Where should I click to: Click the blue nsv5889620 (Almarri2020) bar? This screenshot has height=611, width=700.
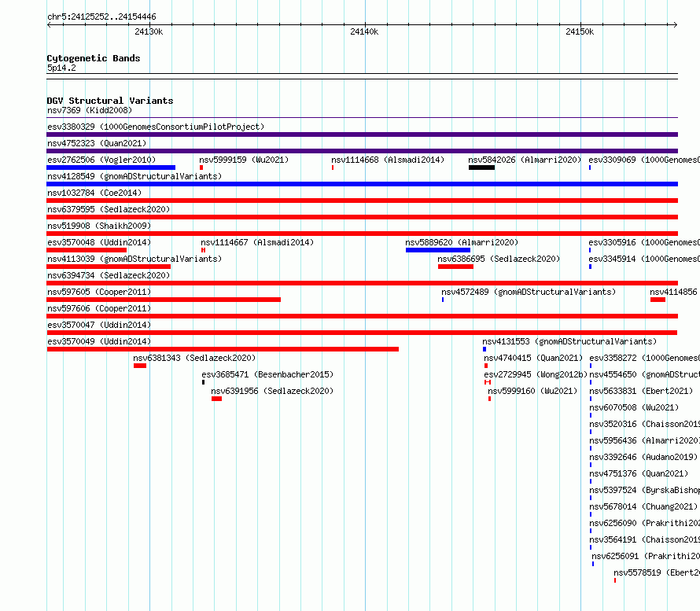coord(438,250)
